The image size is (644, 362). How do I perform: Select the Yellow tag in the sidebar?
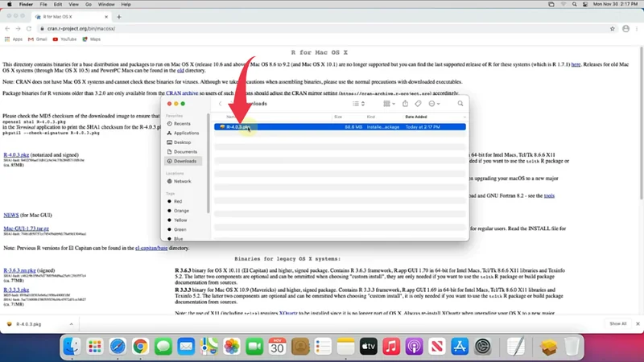pos(180,220)
